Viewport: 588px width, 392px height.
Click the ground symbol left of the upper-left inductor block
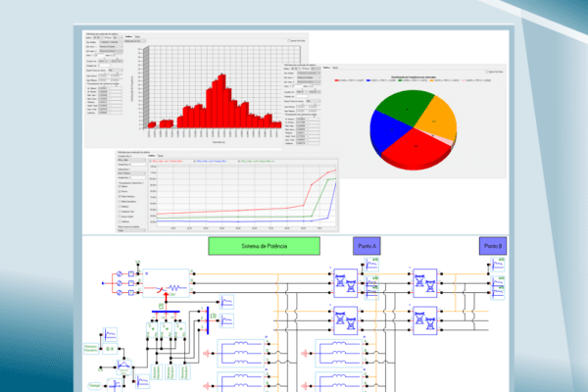click(207, 354)
